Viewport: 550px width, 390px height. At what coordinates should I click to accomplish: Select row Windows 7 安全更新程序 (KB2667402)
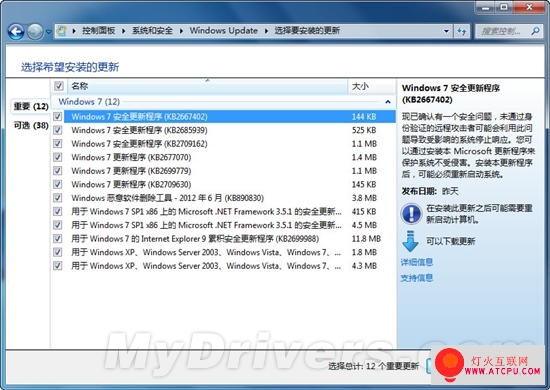(230, 116)
